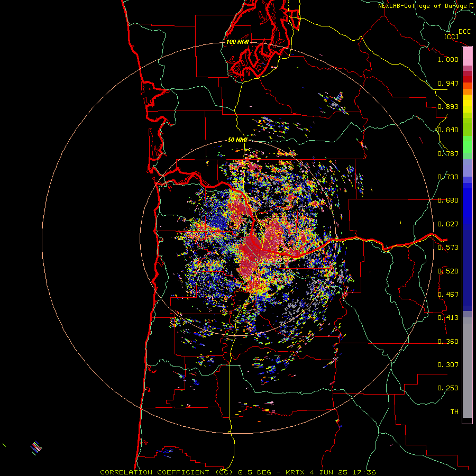Screen dimensions: 476x476
Task: Select the 0.947 scale value
Action: tap(448, 83)
